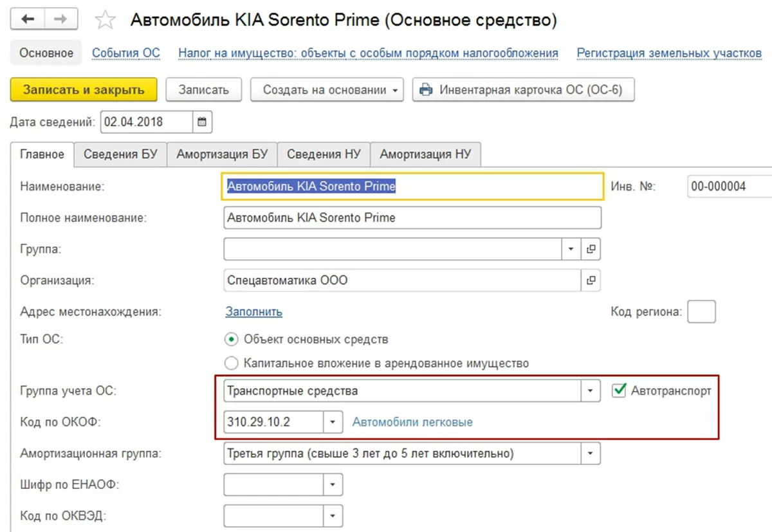Open the Организация record icon
The height and width of the screenshot is (532, 772).
pyautogui.click(x=590, y=280)
